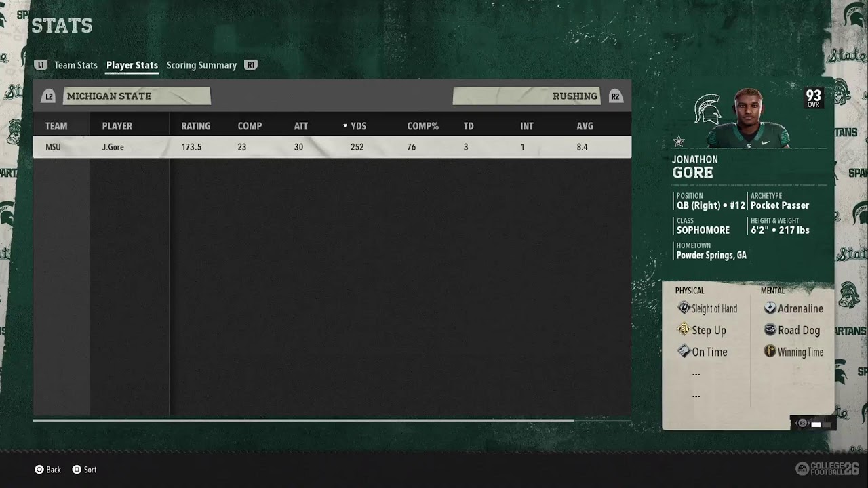Click the AVG column header
Image resolution: width=868 pixels, height=488 pixels.
(x=585, y=126)
